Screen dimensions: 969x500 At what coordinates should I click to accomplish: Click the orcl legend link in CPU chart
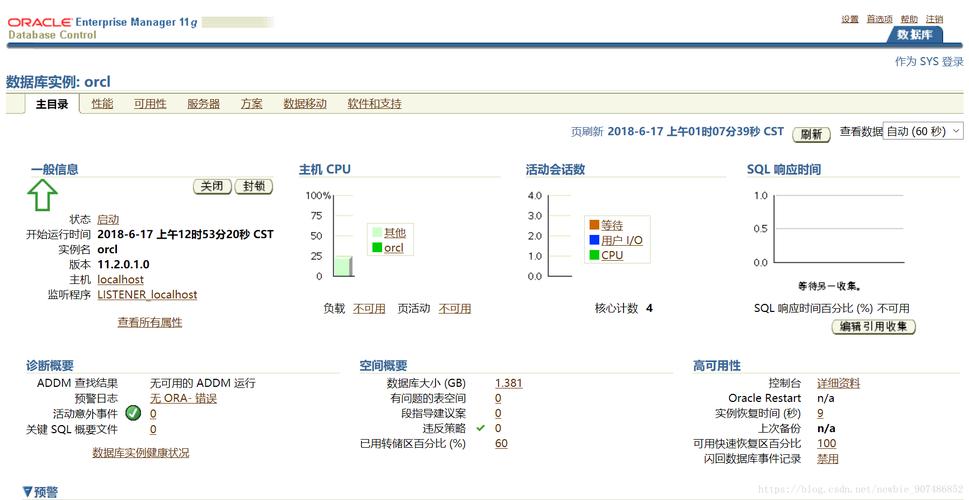pyautogui.click(x=395, y=248)
